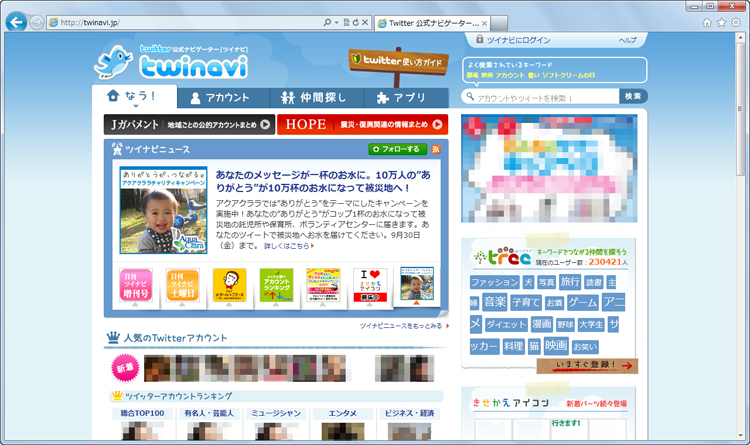Click the pink 新着 badge
This screenshot has width=750, height=445.
pyautogui.click(x=125, y=368)
